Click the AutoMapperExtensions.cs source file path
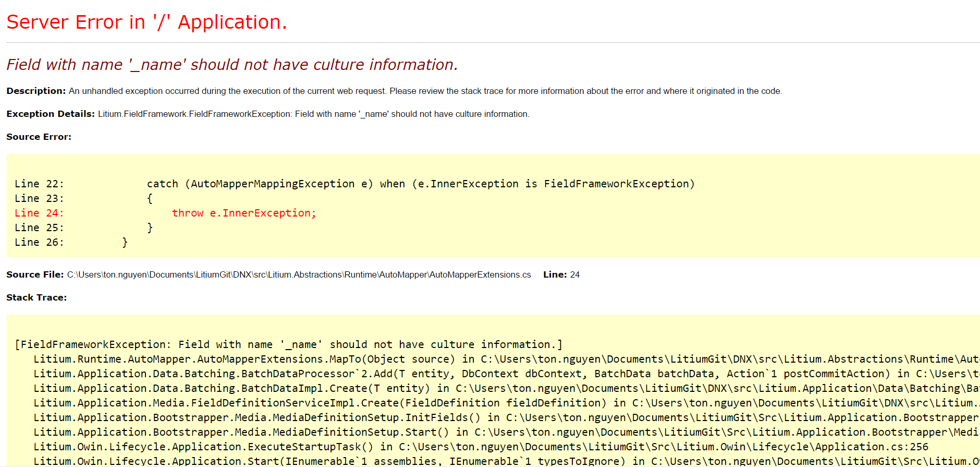The width and height of the screenshot is (980, 467). point(299,274)
